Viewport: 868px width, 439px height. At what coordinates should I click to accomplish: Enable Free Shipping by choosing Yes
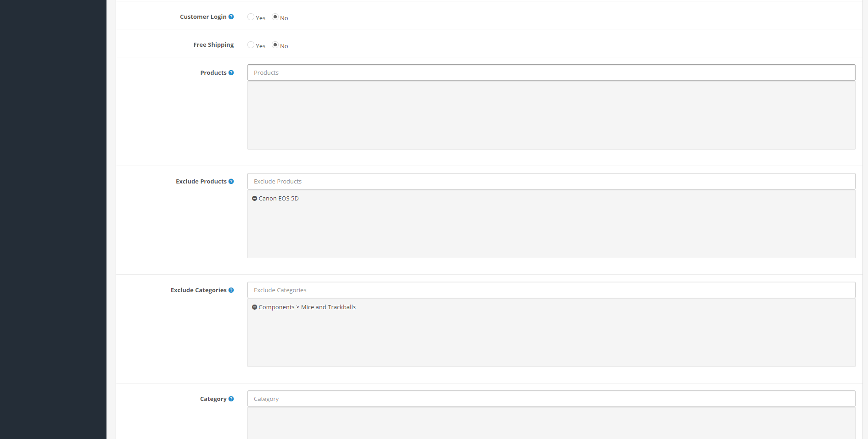click(251, 45)
